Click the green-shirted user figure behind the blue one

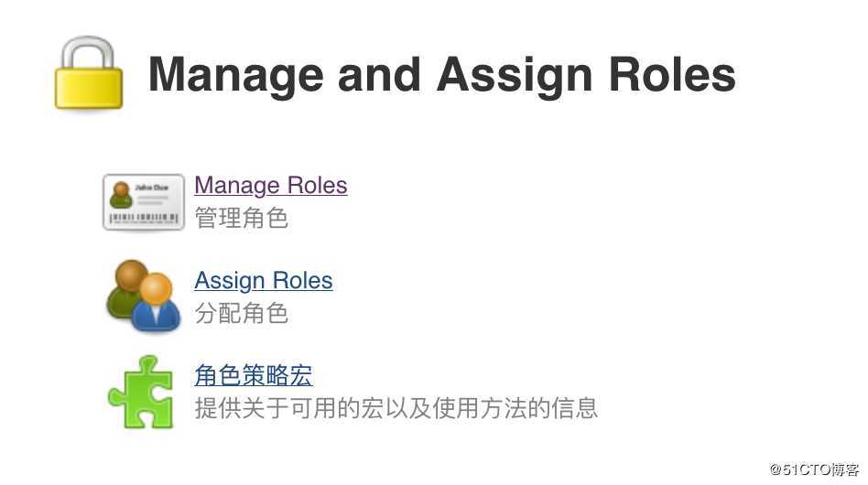pyautogui.click(x=125, y=288)
